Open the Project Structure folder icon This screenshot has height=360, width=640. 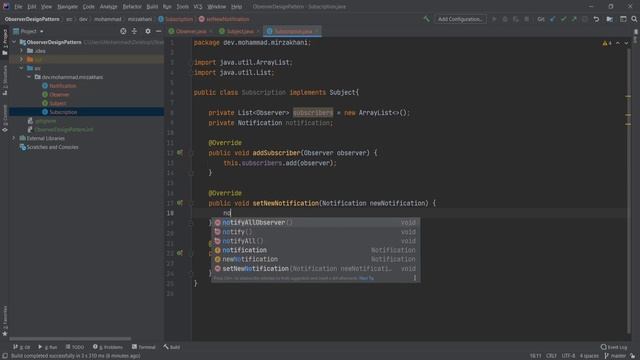pyautogui.click(x=609, y=19)
